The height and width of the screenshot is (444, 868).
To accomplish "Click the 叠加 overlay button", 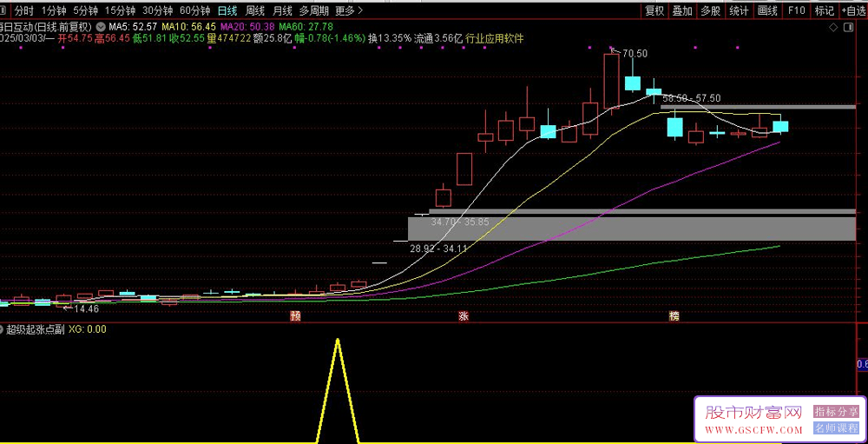I will tap(682, 10).
